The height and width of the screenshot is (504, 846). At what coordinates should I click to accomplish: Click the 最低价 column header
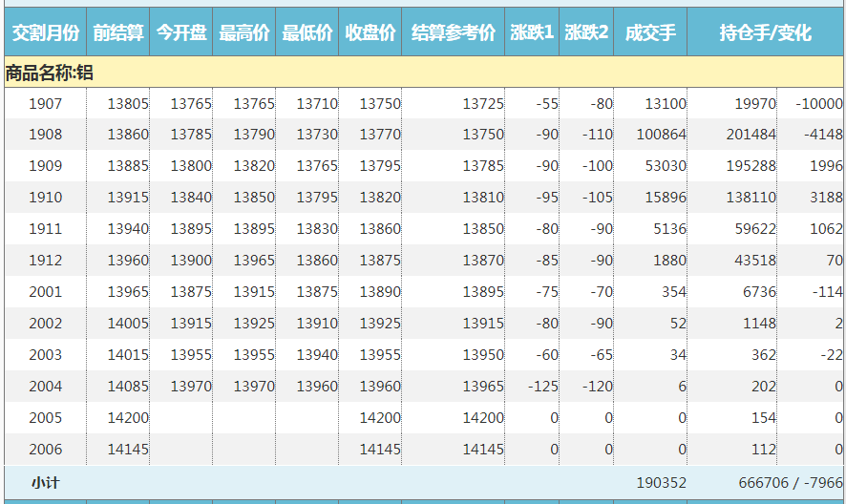307,33
